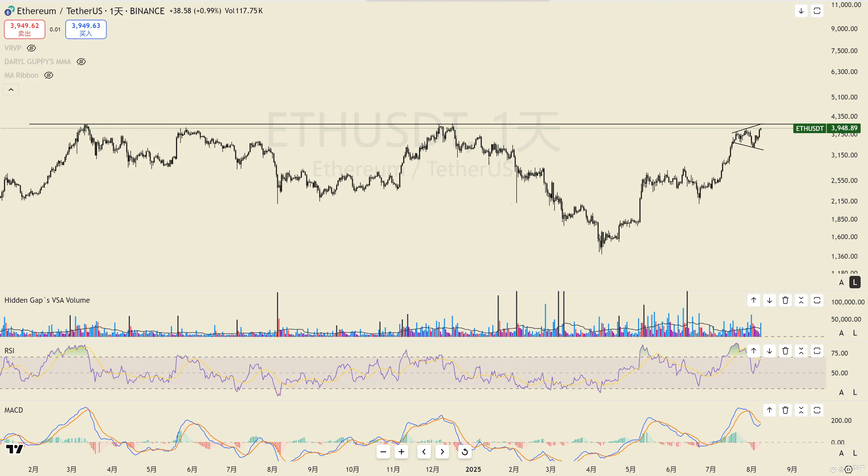Click the spread value 0.01
This screenshot has width=868, height=476.
[55, 29]
